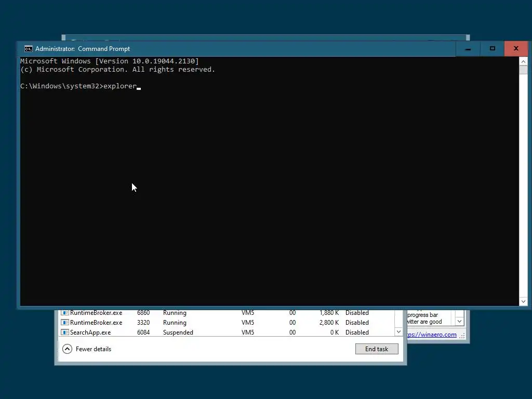Click the Suspended status cell

178,332
